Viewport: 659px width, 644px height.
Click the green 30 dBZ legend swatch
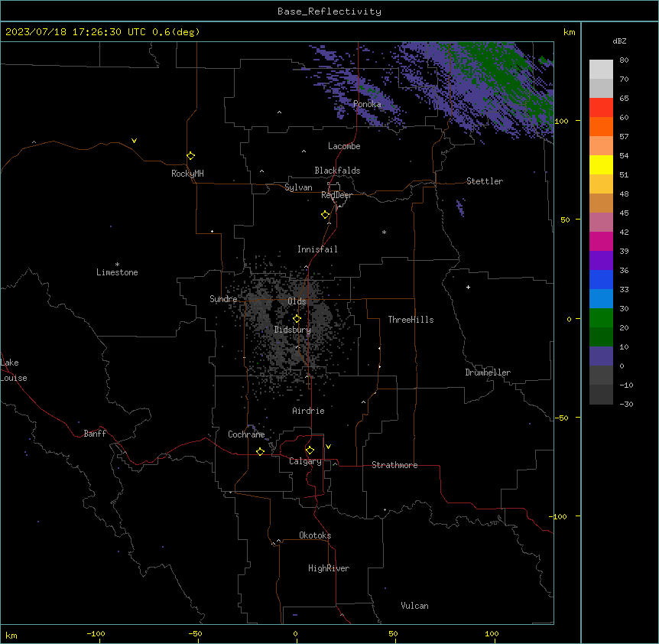[601, 318]
